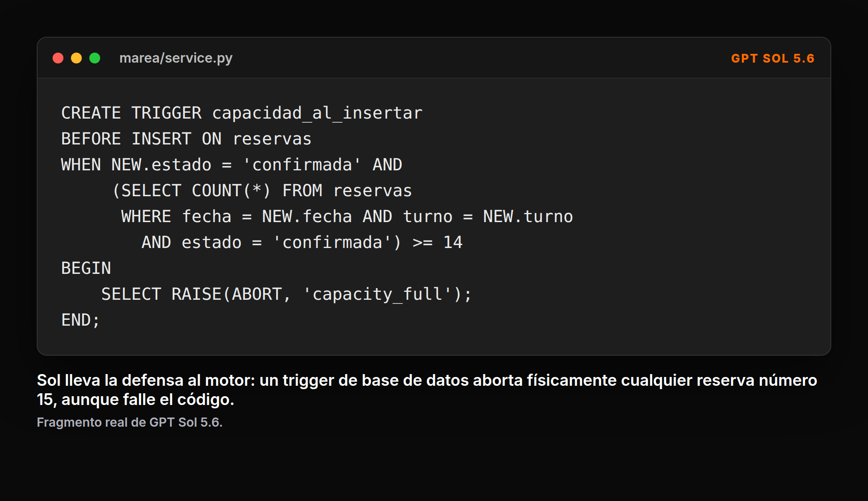Click the SELECT RAISE(ABORT line
Viewport: 868px width, 501px height.
coord(286,294)
